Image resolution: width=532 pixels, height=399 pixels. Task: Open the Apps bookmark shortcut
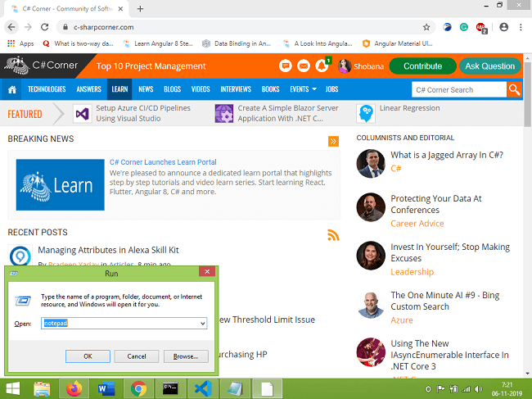(20, 43)
